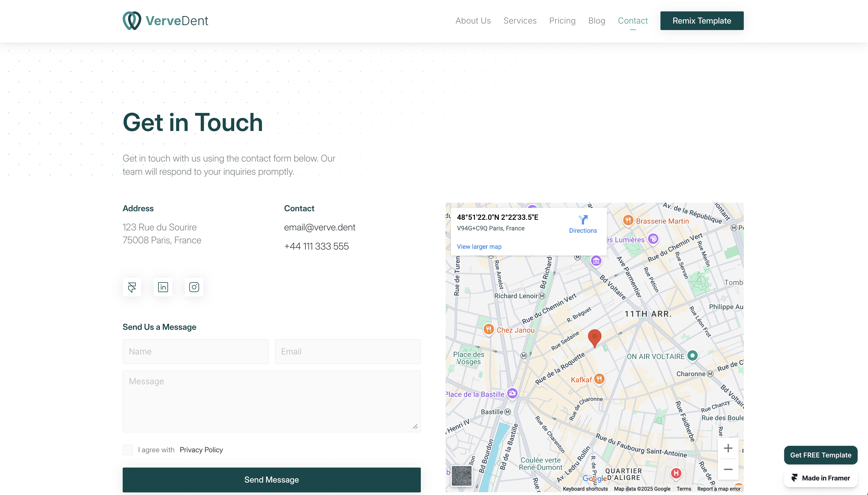Open the About Us menu item

tap(473, 21)
